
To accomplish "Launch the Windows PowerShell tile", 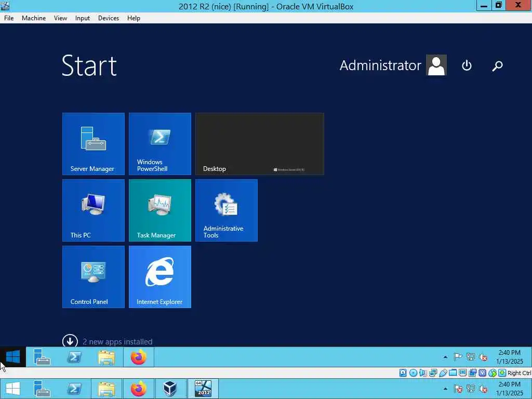I will coord(160,144).
